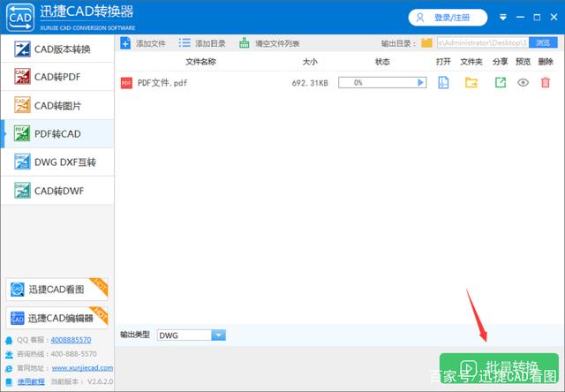Viewport: 565px width, 392px height.
Task: Open the PDF文件.pdf document icon
Action: pos(443,82)
